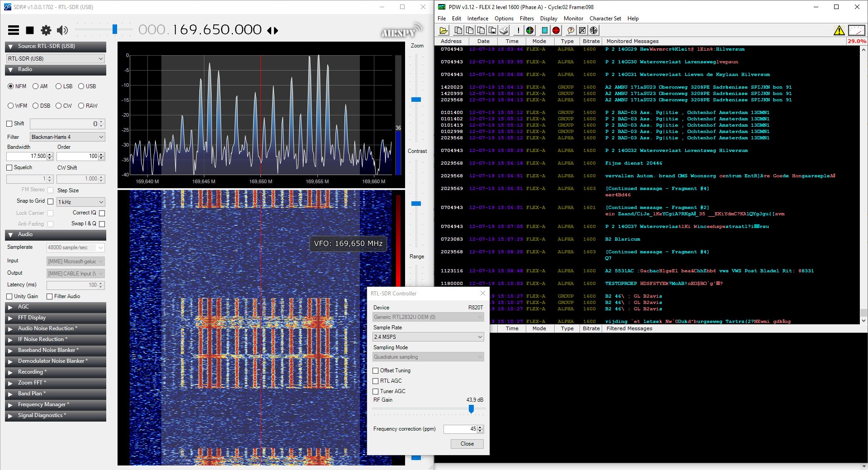
Task: Open SDR# configuration gear icon
Action: [x=46, y=30]
